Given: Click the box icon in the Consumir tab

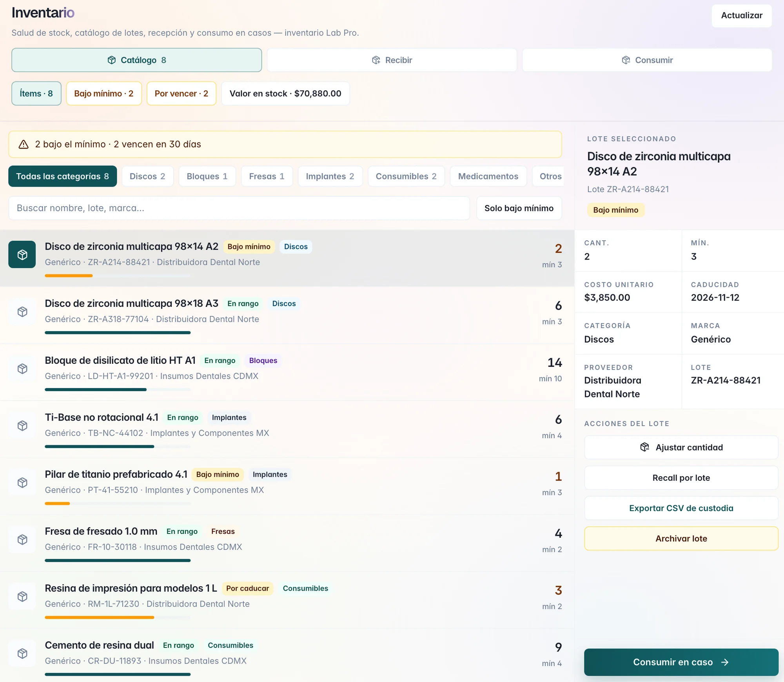Looking at the screenshot, I should pos(626,60).
